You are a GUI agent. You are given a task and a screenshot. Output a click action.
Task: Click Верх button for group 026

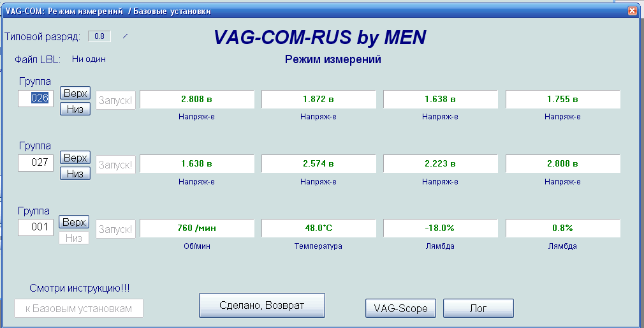coord(75,93)
